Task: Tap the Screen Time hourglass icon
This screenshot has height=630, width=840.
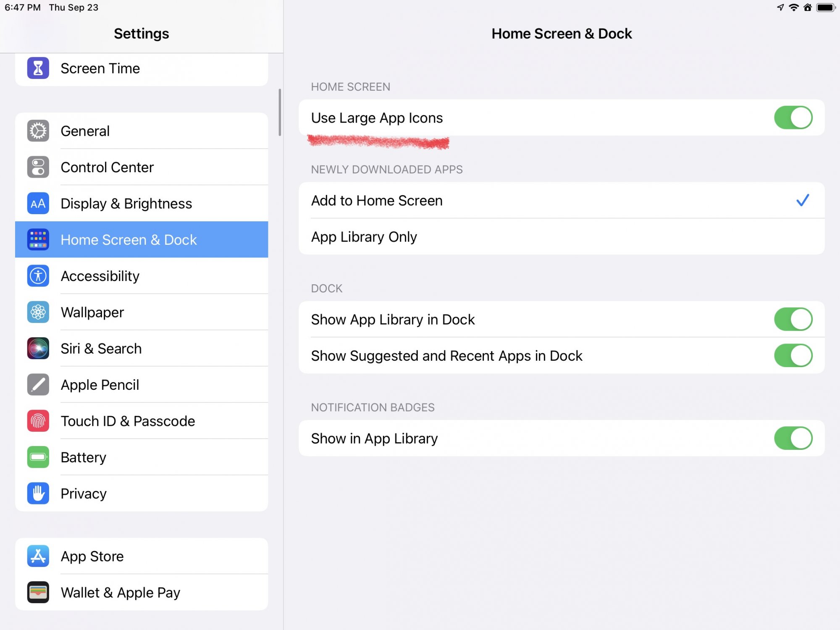Action: point(38,68)
